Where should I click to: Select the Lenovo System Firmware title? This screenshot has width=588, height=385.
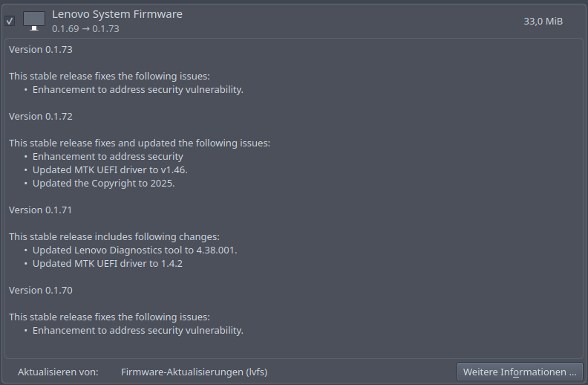pyautogui.click(x=117, y=14)
